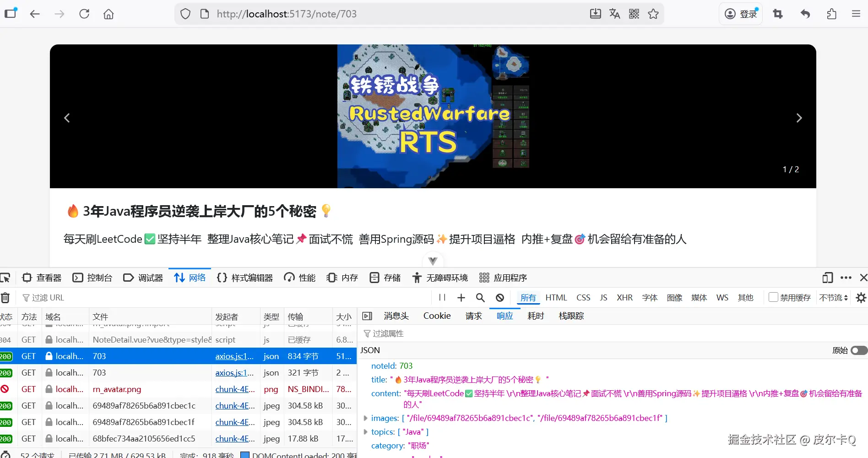Clear the network requests list
The width and height of the screenshot is (868, 458).
[6, 298]
